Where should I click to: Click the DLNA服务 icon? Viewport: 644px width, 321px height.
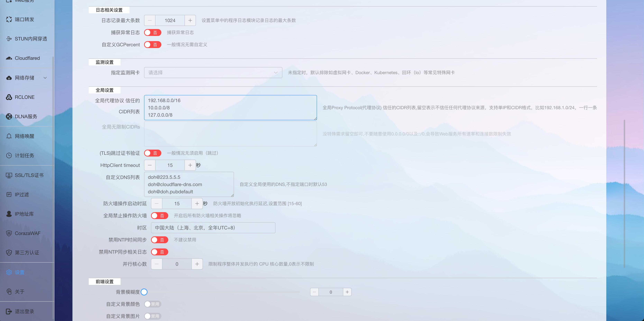pyautogui.click(x=9, y=116)
